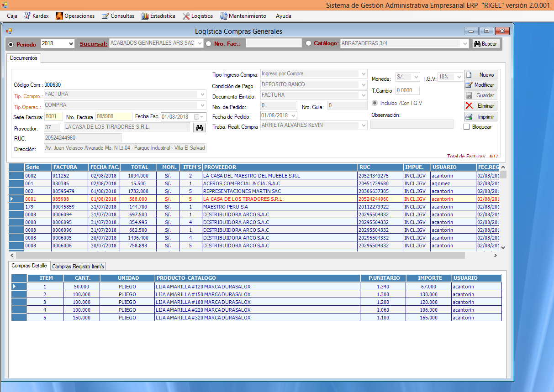Viewport: 554px width, 392px height.
Task: Expand the Condición de Pago dropdown
Action: (x=364, y=84)
